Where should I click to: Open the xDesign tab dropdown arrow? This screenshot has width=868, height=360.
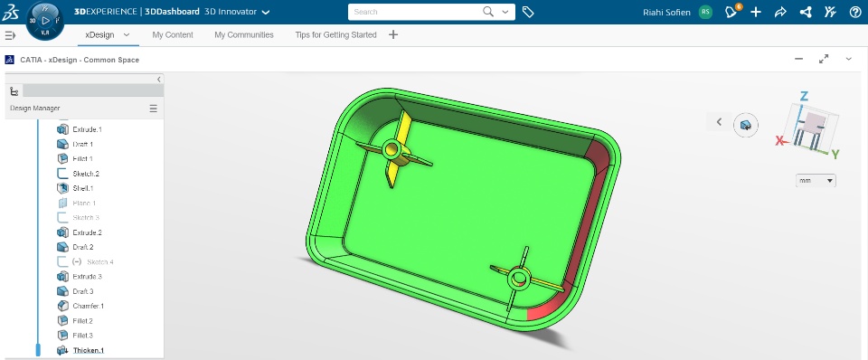[127, 35]
